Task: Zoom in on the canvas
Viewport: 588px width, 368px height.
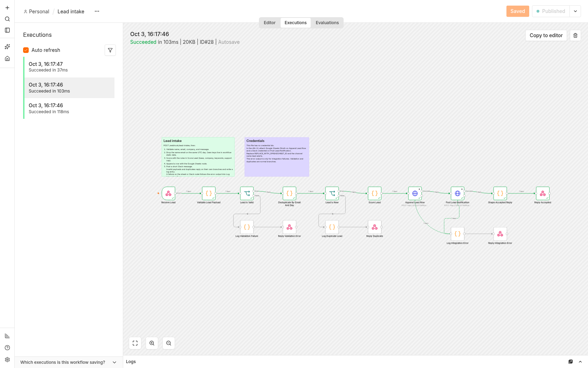Action: click(152, 343)
